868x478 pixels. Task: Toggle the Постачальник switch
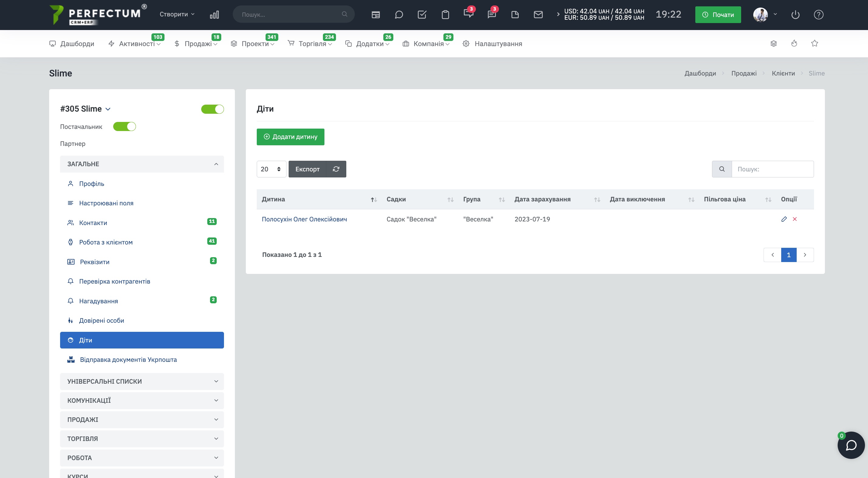(x=124, y=126)
